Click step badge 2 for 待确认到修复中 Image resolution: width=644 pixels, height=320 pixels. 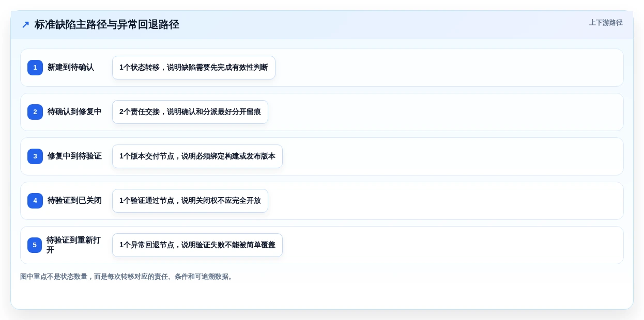tap(35, 112)
